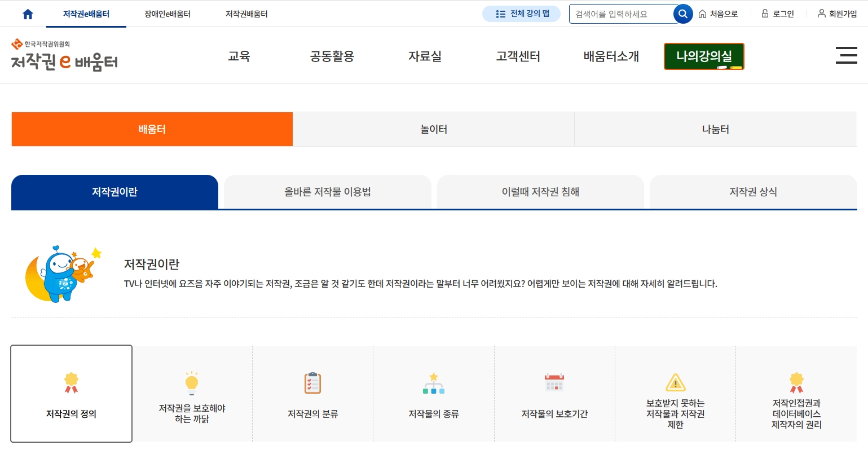The width and height of the screenshot is (868, 467).
Task: Select the calendar icon for 저작물의 보호기간
Action: pos(554,382)
